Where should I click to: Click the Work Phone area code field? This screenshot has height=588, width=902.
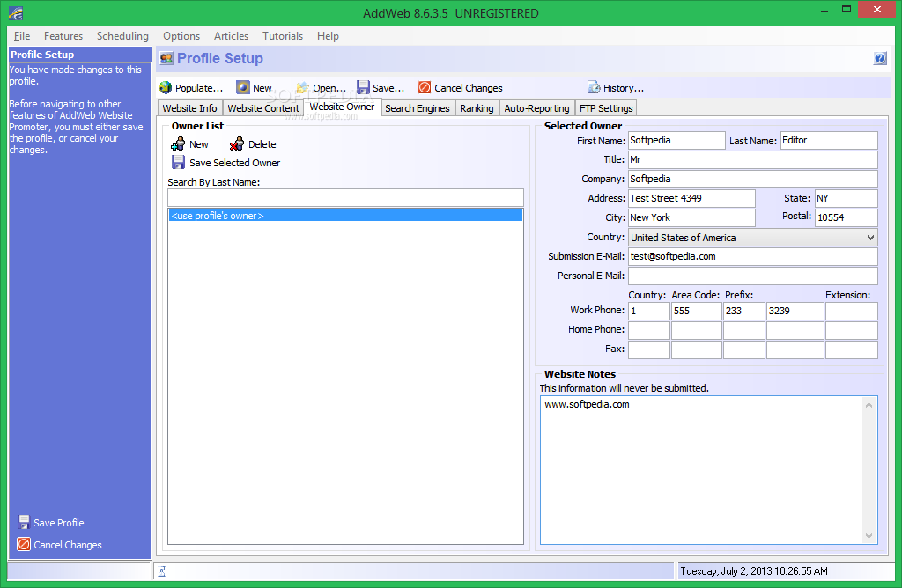click(697, 311)
